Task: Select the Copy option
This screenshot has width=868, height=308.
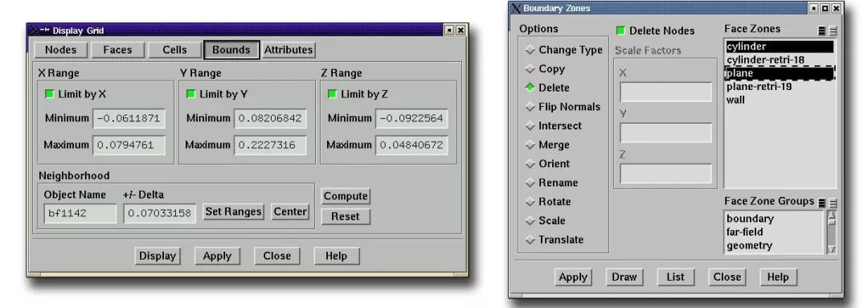Action: [545, 68]
